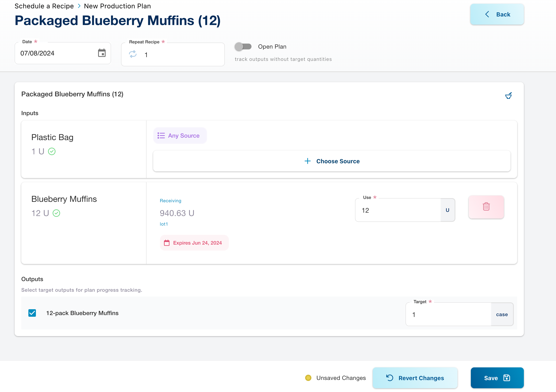This screenshot has width=556, height=392.
Task: Enable the Open Plan toggle
Action: tap(243, 46)
